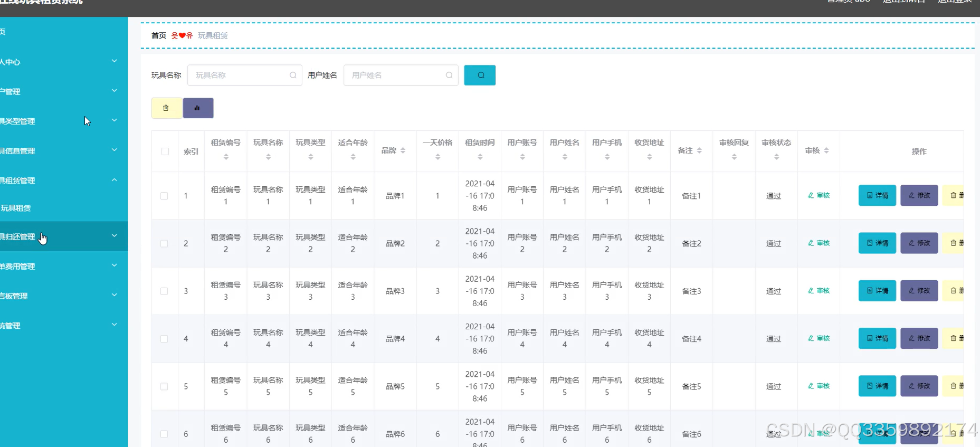Screen dimensions: 980x447
Task: Check the checkbox for row 5
Action: 164,386
